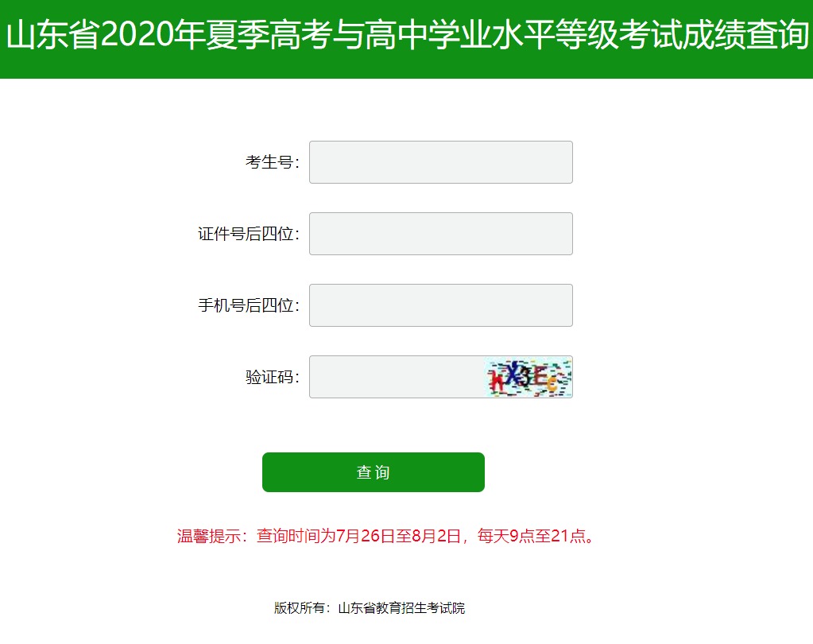Viewport: 813px width, 644px height.
Task: Select the 手机号后四位 input box
Action: pyautogui.click(x=440, y=305)
